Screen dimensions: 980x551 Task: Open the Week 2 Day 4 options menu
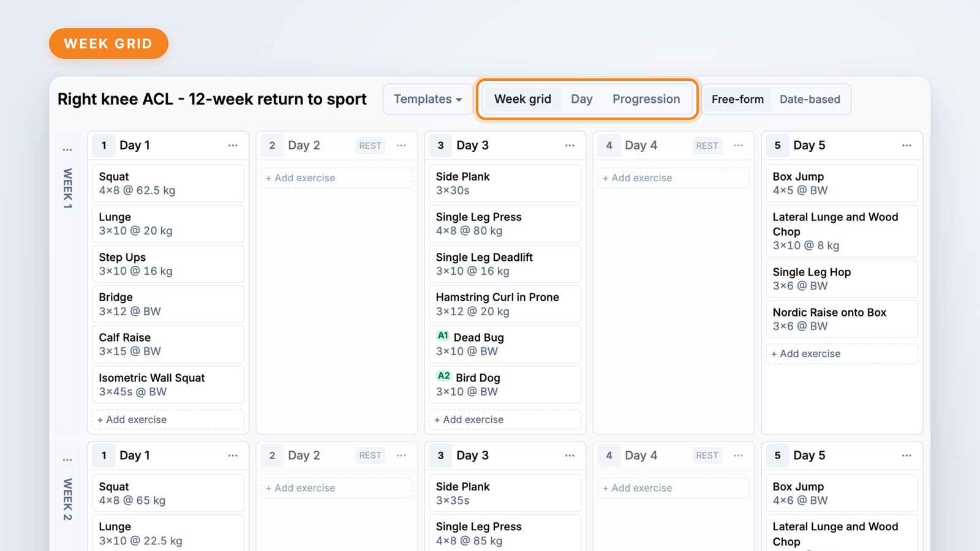(x=738, y=455)
